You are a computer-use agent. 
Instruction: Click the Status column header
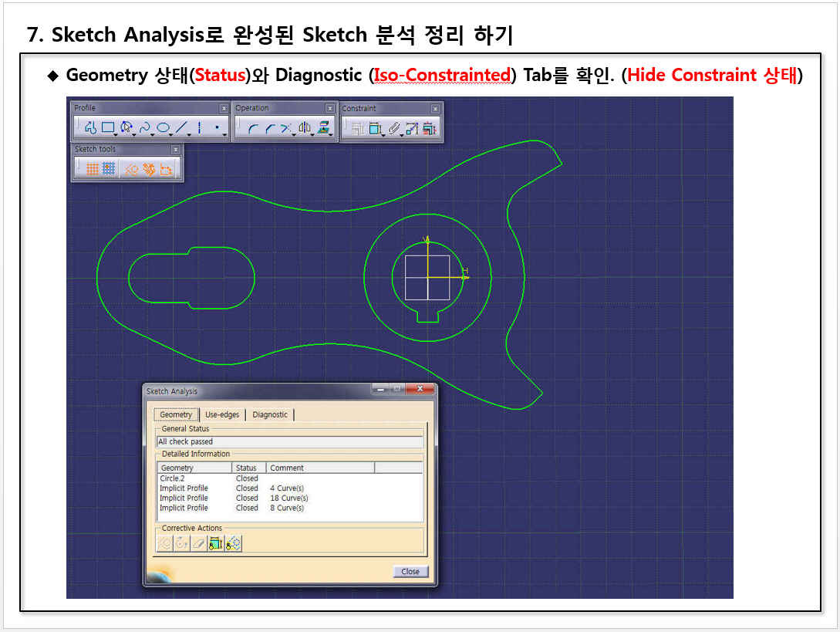pos(248,468)
